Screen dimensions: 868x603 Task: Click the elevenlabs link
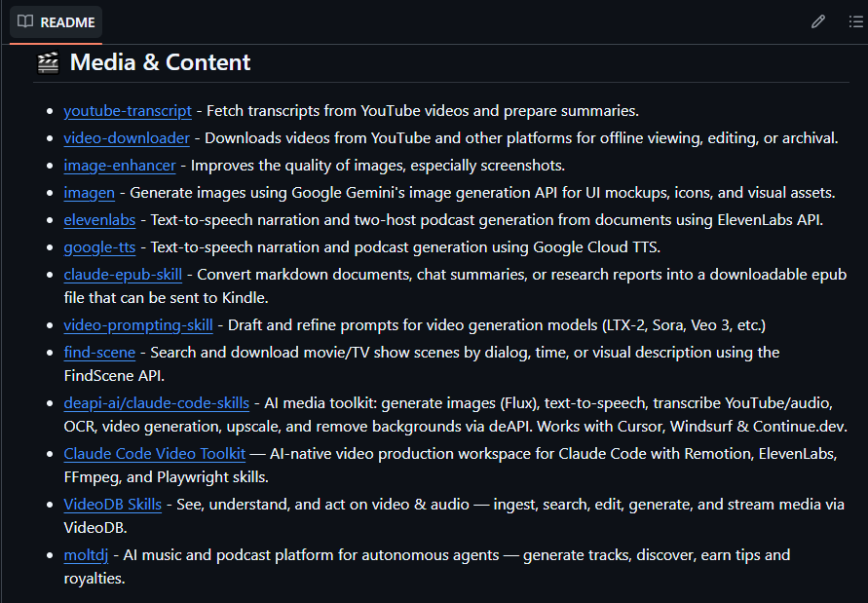coord(99,219)
